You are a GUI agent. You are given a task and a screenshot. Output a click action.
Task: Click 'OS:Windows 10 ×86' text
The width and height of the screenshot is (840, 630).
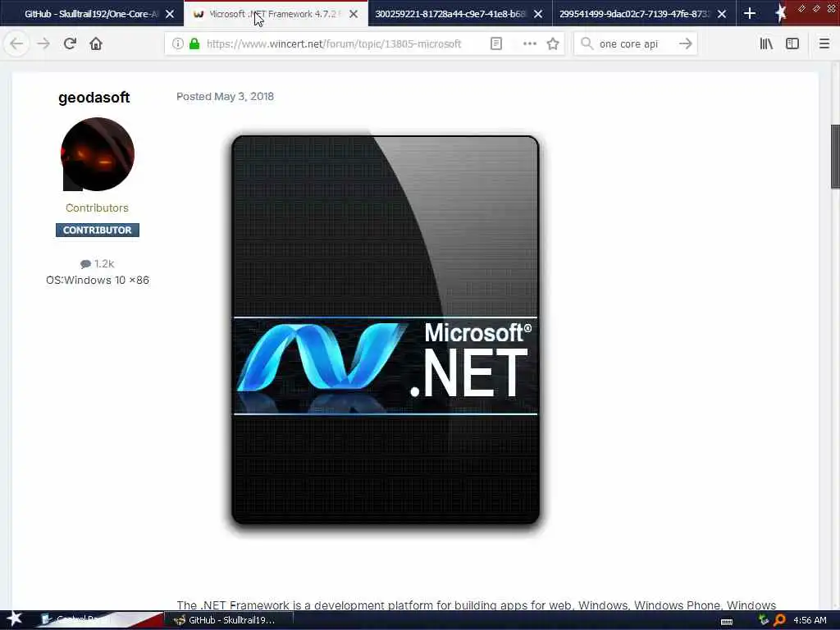98,281
